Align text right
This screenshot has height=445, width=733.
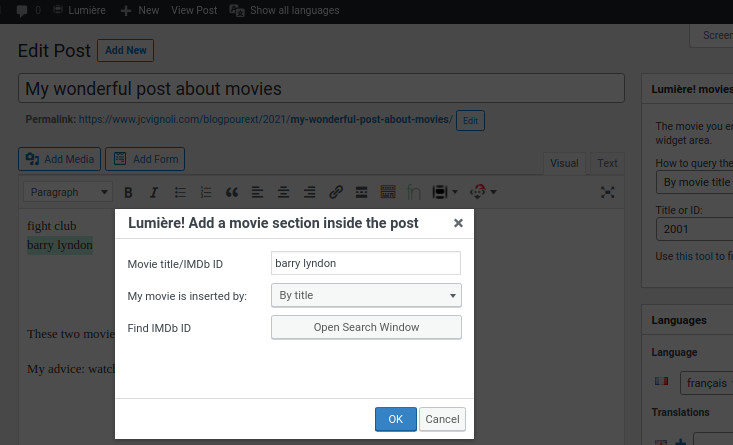click(309, 192)
